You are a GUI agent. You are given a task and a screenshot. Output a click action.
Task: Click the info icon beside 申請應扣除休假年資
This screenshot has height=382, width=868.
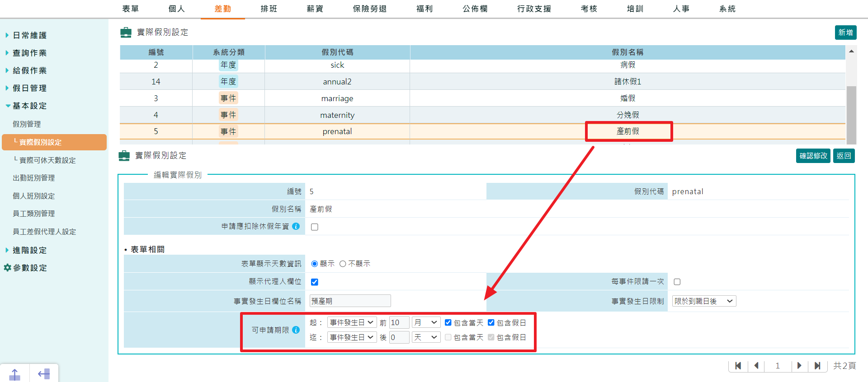pos(296,226)
